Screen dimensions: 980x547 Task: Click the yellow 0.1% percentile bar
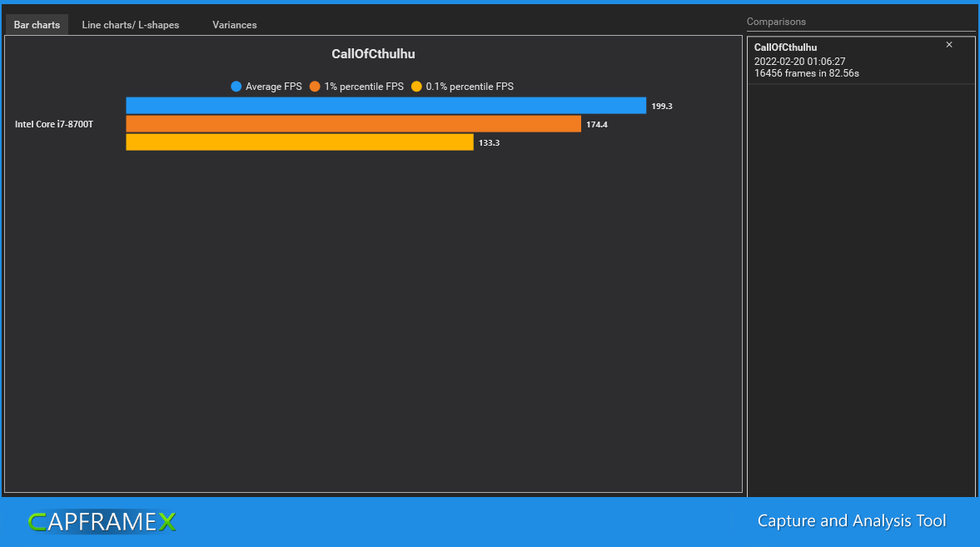coord(300,142)
